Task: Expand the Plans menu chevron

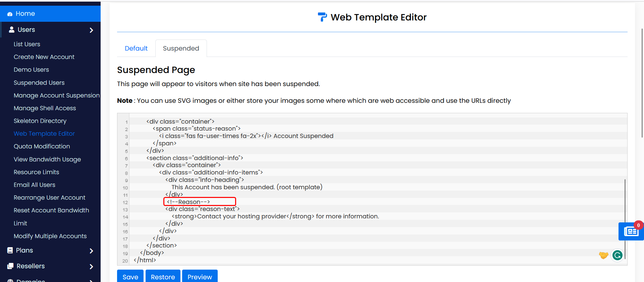Action: click(91, 251)
